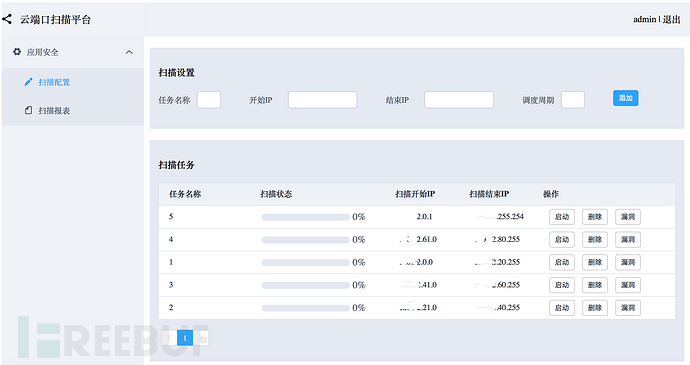Click the progress bar of task 1

point(305,263)
